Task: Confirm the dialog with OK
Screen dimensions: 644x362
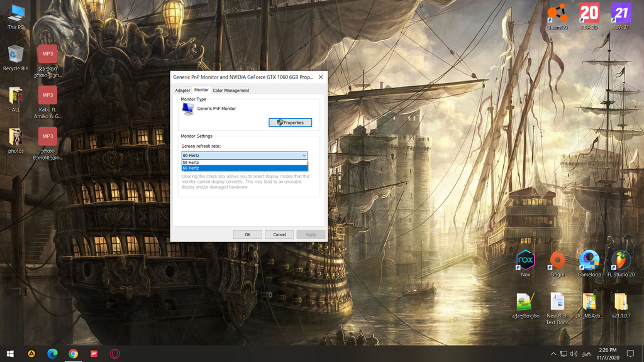Action: coord(248,234)
